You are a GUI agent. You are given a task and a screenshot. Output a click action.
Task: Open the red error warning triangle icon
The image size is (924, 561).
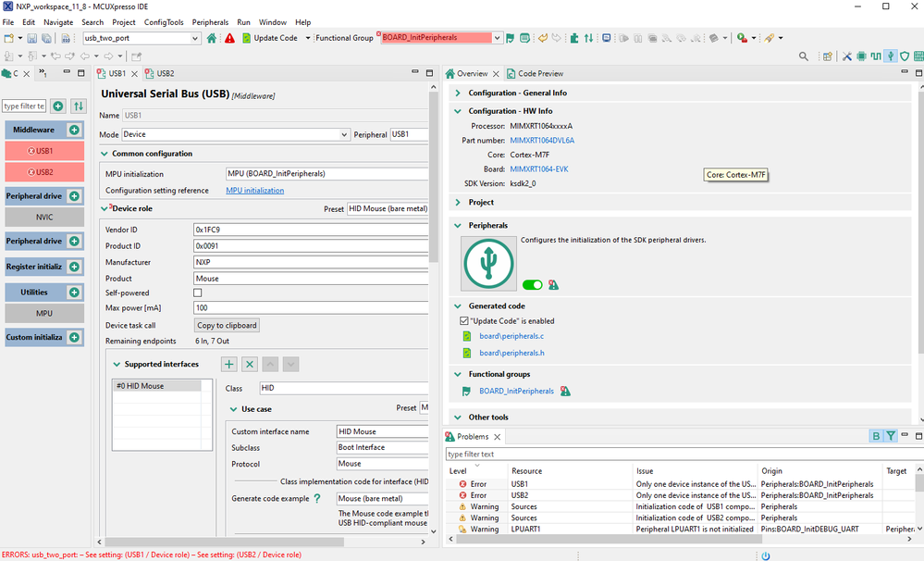tap(229, 38)
